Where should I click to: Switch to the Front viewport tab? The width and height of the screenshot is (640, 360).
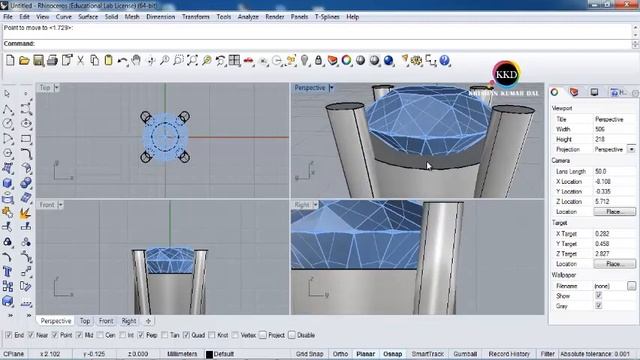point(106,321)
